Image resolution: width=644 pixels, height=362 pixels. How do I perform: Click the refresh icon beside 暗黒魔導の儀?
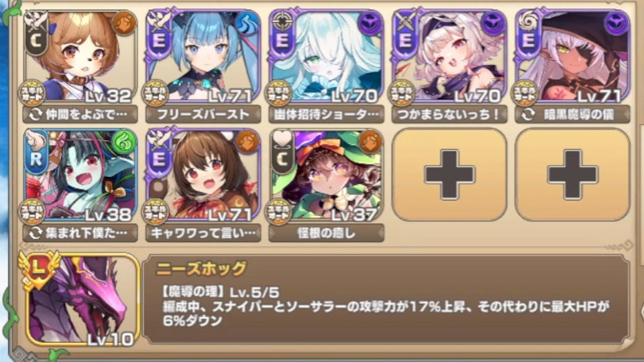[x=528, y=115]
